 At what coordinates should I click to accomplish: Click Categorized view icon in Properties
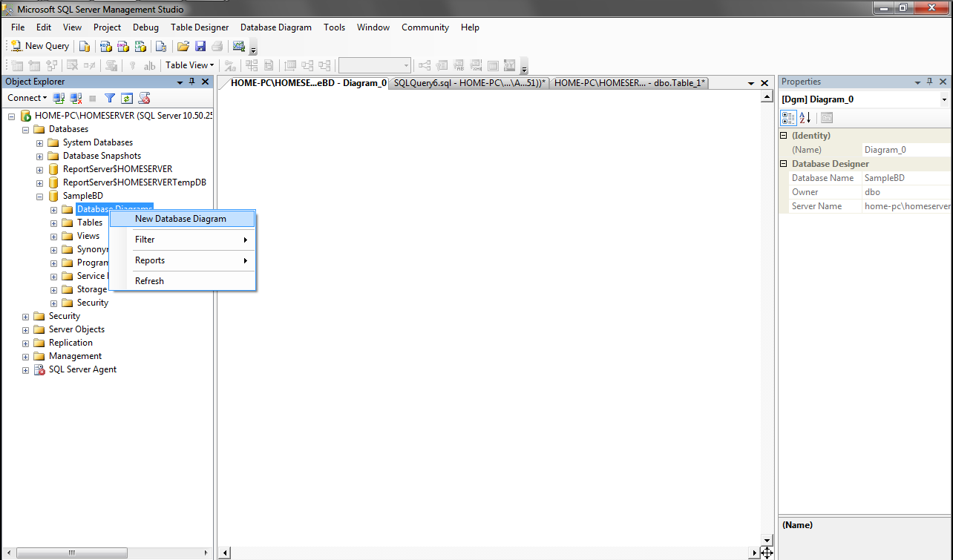[788, 118]
